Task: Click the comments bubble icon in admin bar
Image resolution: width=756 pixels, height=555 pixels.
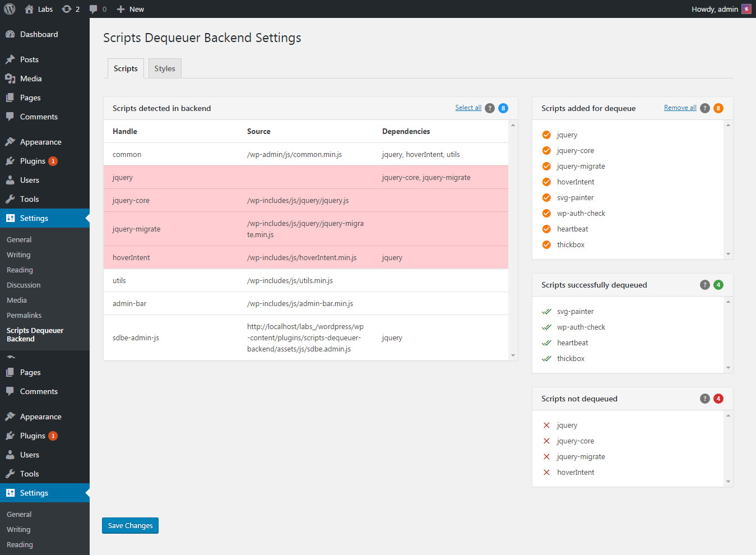Action: 94,9
